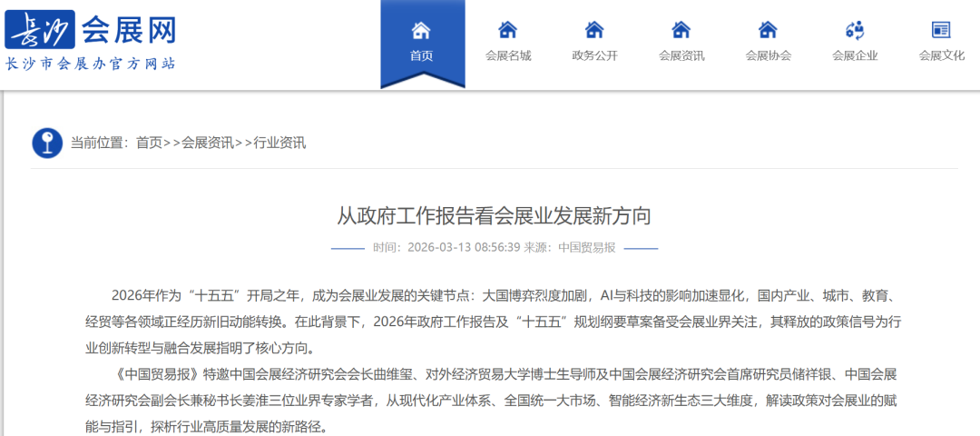
Task: Open the 首页 navigation tab
Action: coord(422,44)
